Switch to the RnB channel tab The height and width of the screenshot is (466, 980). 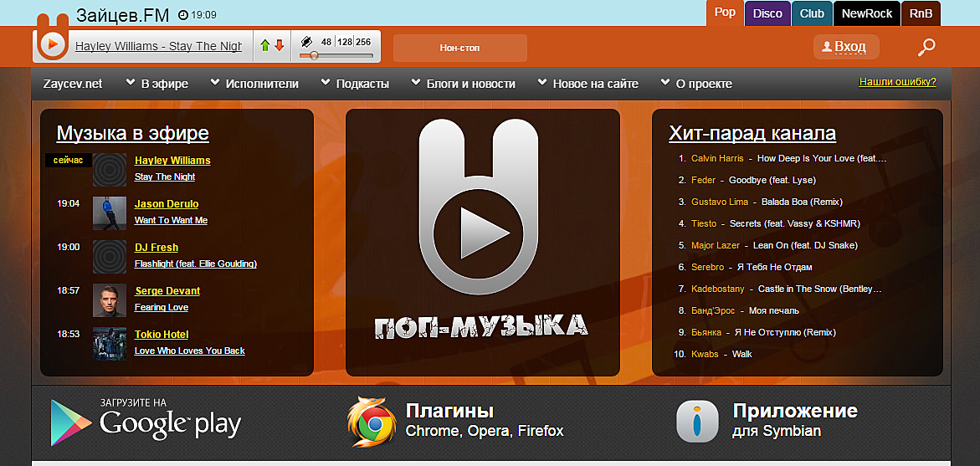tap(921, 13)
